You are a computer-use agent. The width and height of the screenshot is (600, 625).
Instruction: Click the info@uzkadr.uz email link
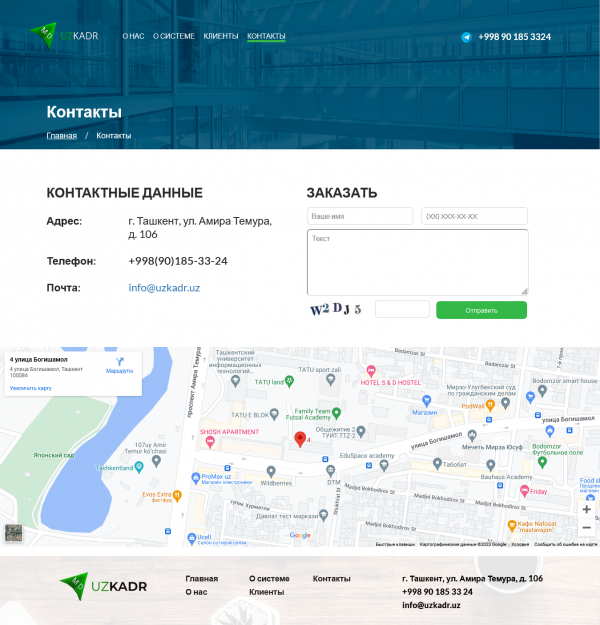(164, 288)
